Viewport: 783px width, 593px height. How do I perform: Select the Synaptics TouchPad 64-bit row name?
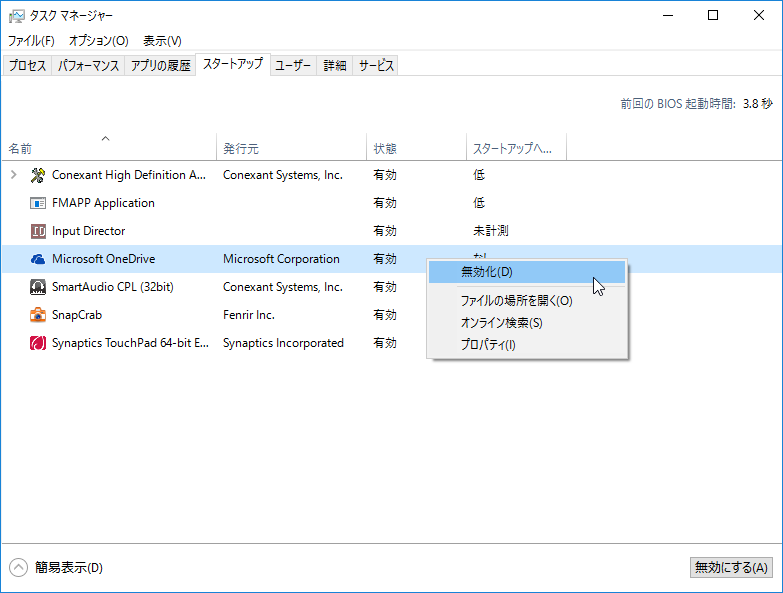pos(130,343)
